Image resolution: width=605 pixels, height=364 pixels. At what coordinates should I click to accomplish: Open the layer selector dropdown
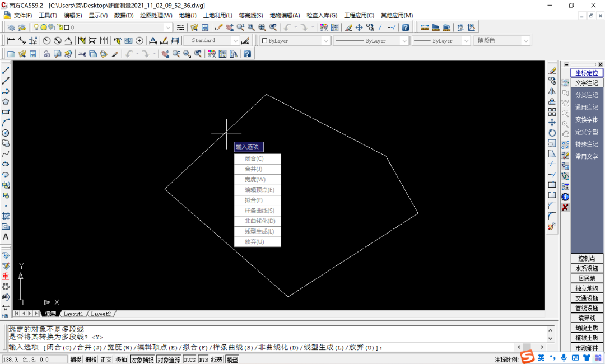pos(167,27)
